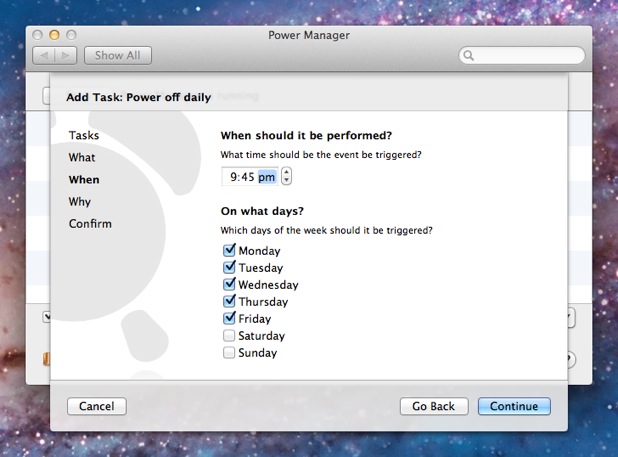Select the pm field in the time
This screenshot has height=457, width=618.
click(267, 177)
